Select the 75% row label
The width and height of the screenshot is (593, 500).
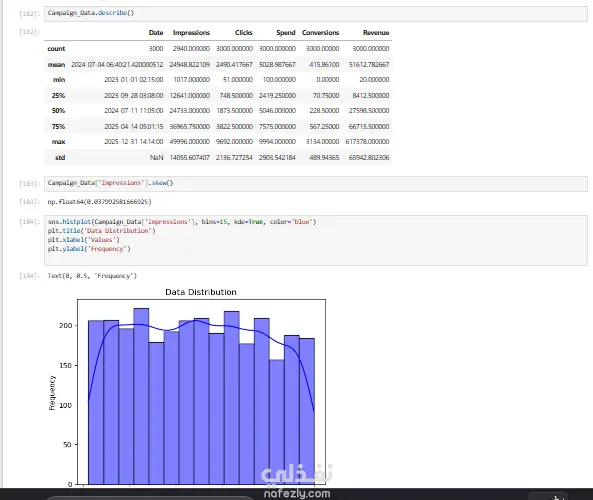tap(59, 127)
